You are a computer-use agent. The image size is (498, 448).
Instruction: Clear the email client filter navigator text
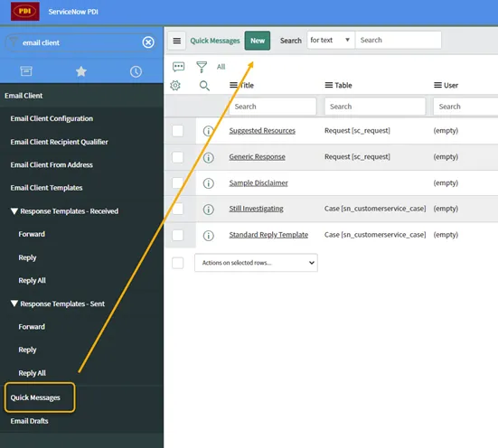[148, 42]
